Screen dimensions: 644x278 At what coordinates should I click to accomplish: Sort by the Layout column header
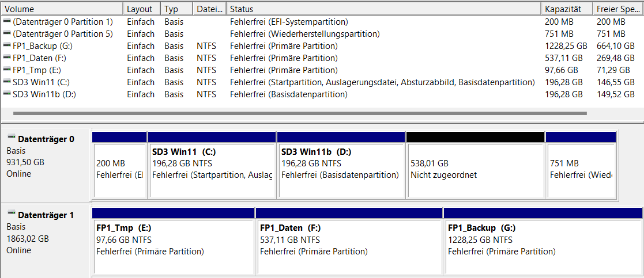point(140,9)
